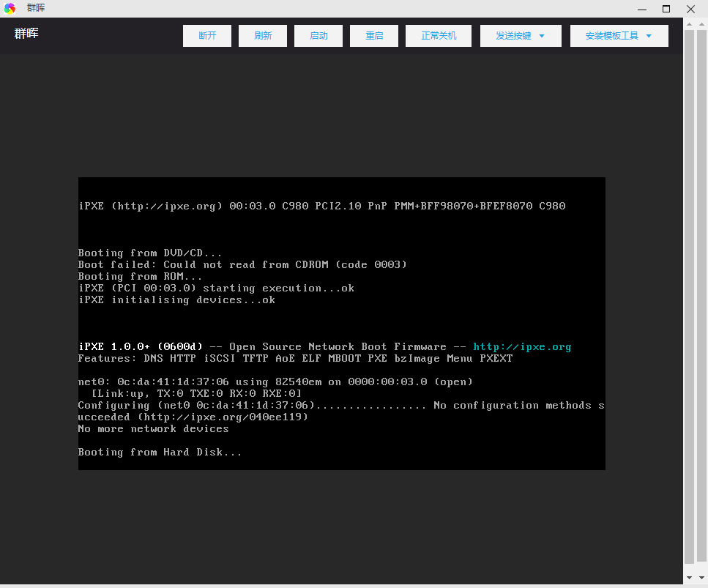Open the 发送按键 dropdown
Screen dimensions: 708x588
click(521, 36)
